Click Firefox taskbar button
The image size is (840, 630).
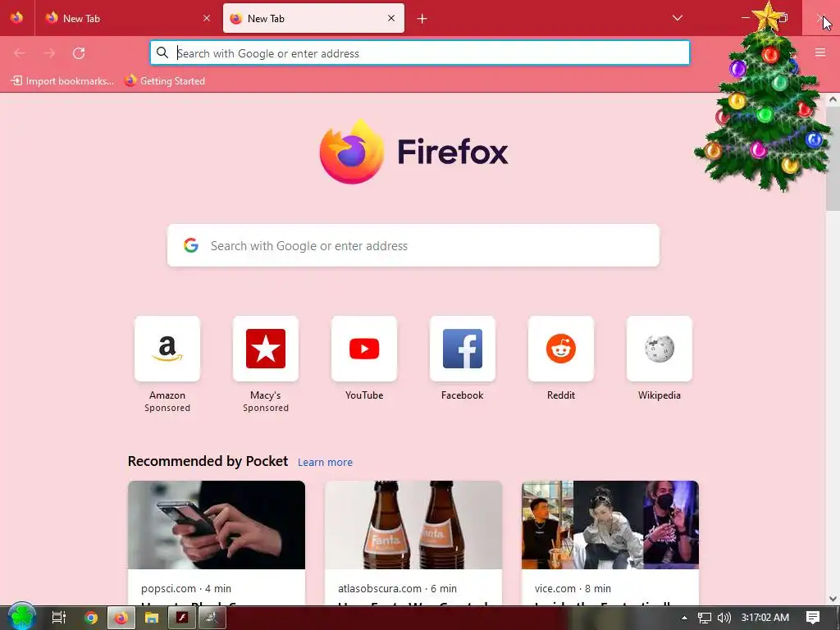point(121,618)
